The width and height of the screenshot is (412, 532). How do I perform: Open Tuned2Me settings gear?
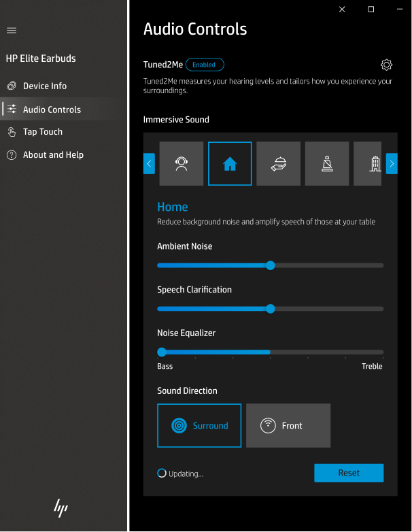386,65
